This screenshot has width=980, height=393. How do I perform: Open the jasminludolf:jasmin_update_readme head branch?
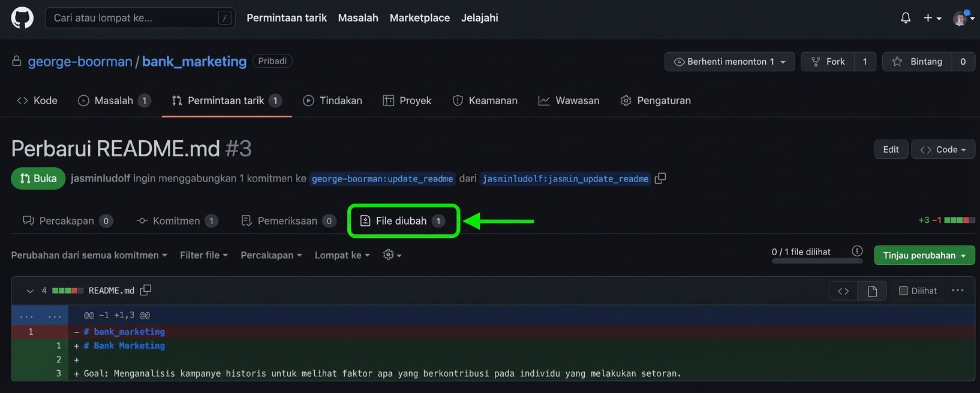tap(566, 179)
